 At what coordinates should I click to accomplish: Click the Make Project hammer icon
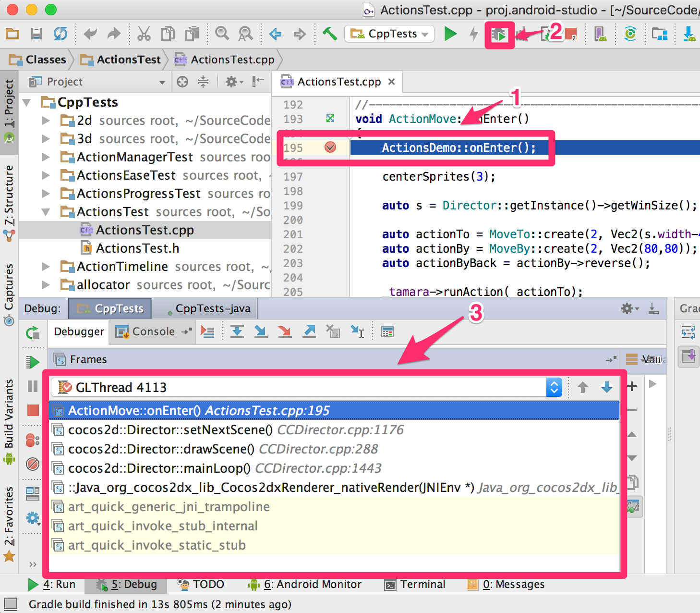pos(329,34)
